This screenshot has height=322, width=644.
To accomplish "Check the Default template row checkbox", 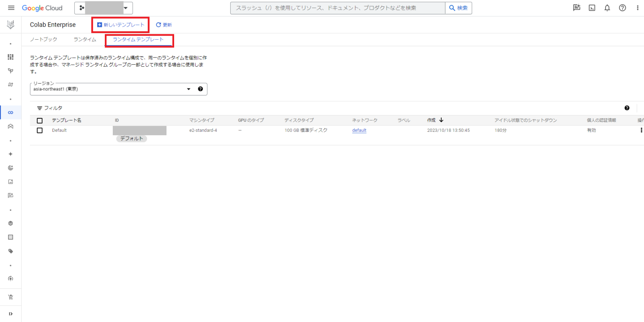I will pos(40,130).
